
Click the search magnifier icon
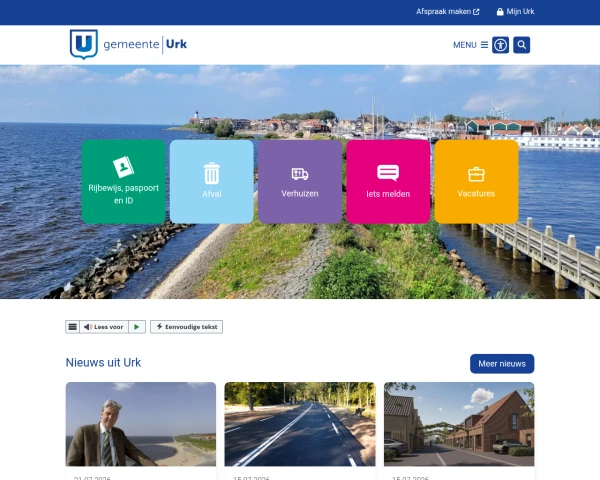tap(521, 45)
